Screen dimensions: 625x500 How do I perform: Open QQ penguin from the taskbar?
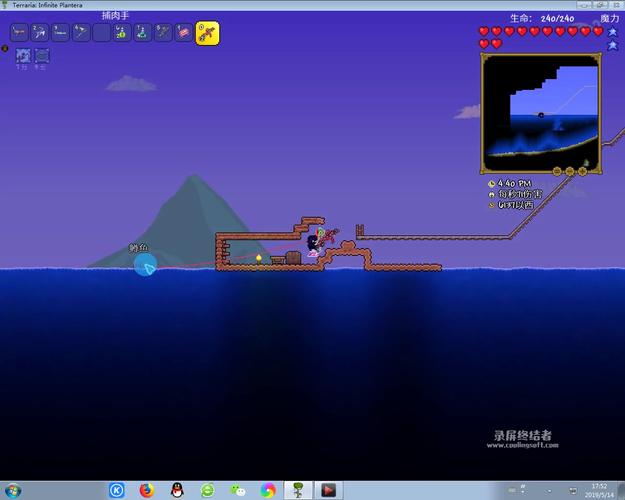pos(177,490)
